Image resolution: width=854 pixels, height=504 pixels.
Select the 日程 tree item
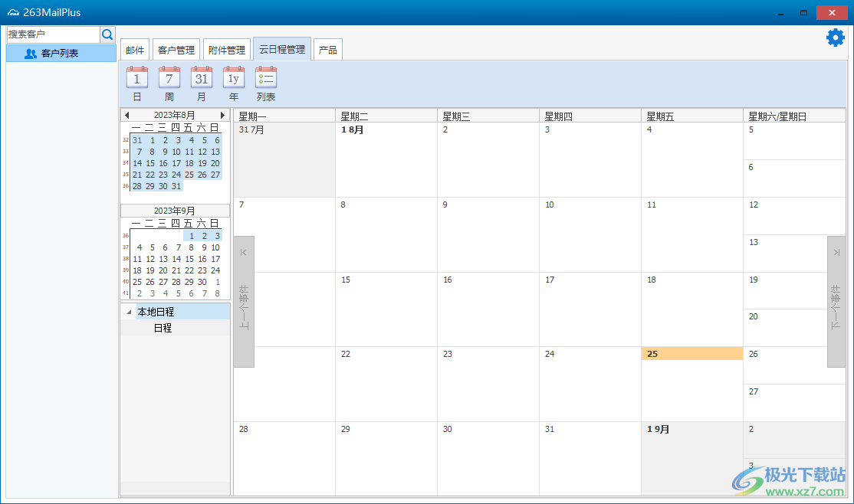point(163,328)
